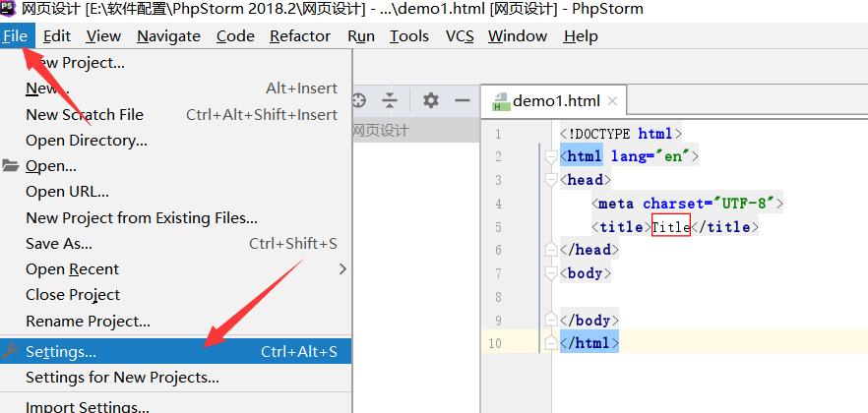Choose Close Project

point(175,295)
